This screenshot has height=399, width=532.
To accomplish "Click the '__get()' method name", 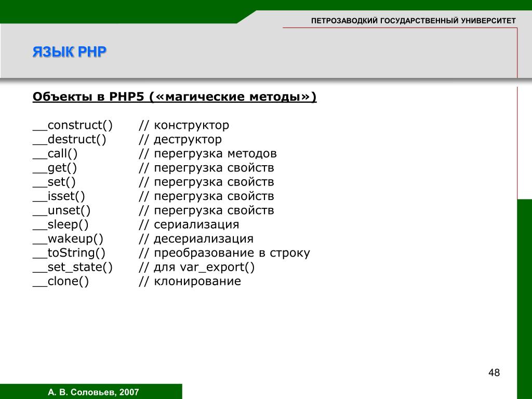I will [55, 168].
